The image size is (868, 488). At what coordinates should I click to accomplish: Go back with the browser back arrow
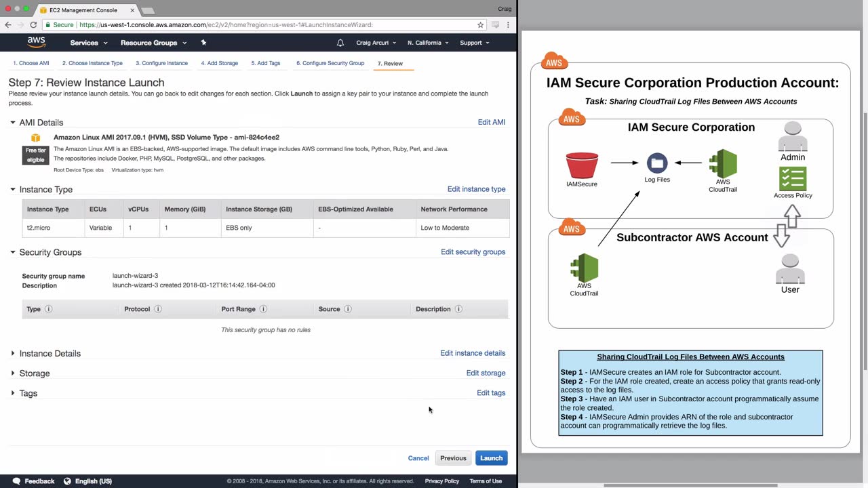coord(8,25)
